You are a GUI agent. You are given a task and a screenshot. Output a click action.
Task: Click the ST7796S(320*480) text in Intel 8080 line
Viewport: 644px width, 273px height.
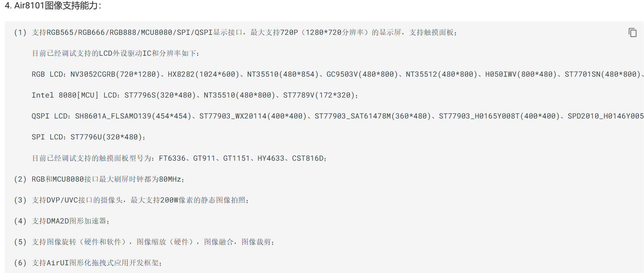pyautogui.click(x=160, y=95)
